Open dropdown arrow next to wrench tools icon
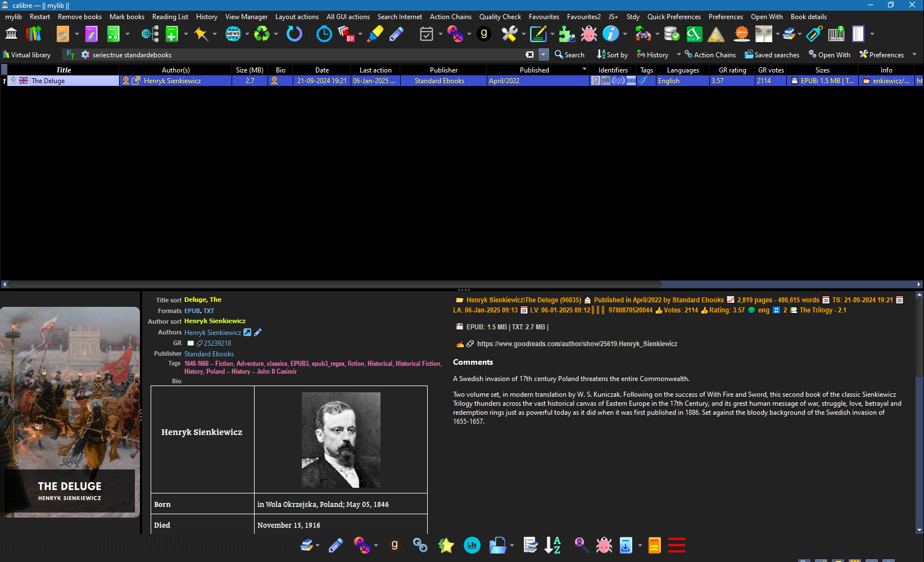Viewport: 924px width, 562px height. coord(524,34)
